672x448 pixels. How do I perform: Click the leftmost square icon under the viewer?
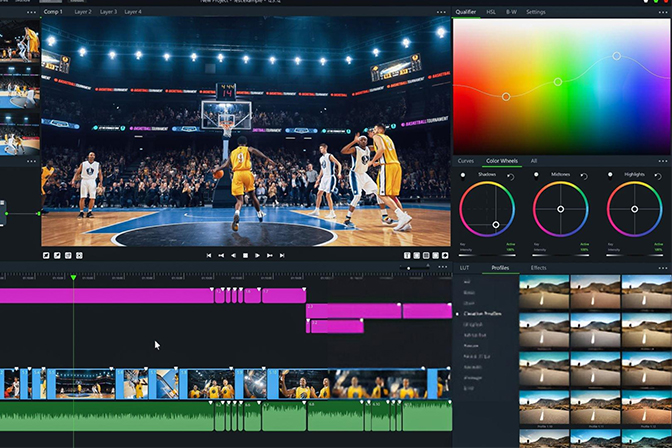46,256
